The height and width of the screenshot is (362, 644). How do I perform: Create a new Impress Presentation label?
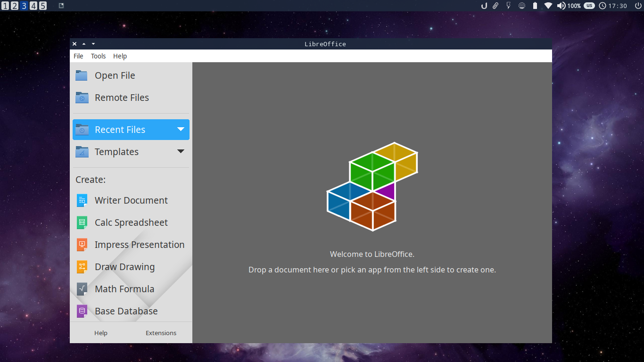(140, 245)
